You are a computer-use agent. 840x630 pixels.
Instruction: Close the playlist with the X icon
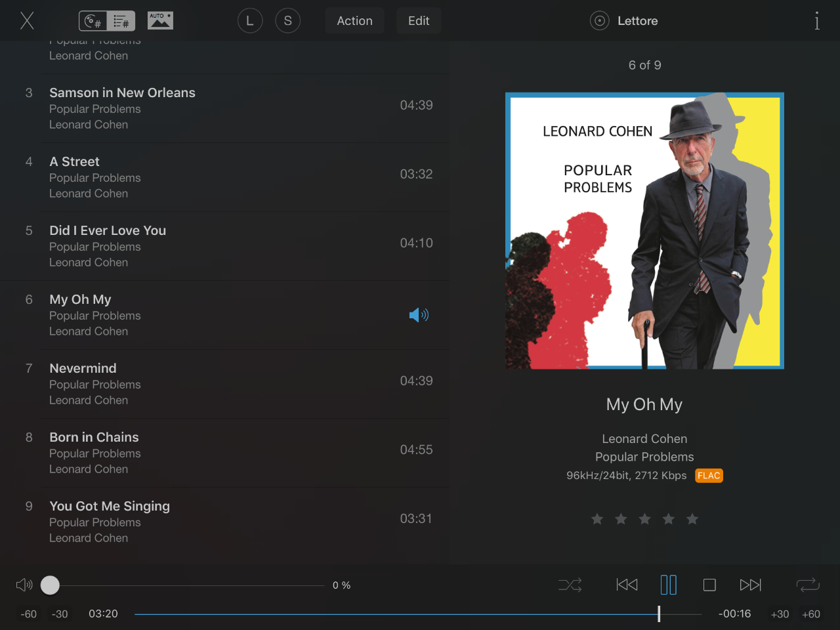27,21
